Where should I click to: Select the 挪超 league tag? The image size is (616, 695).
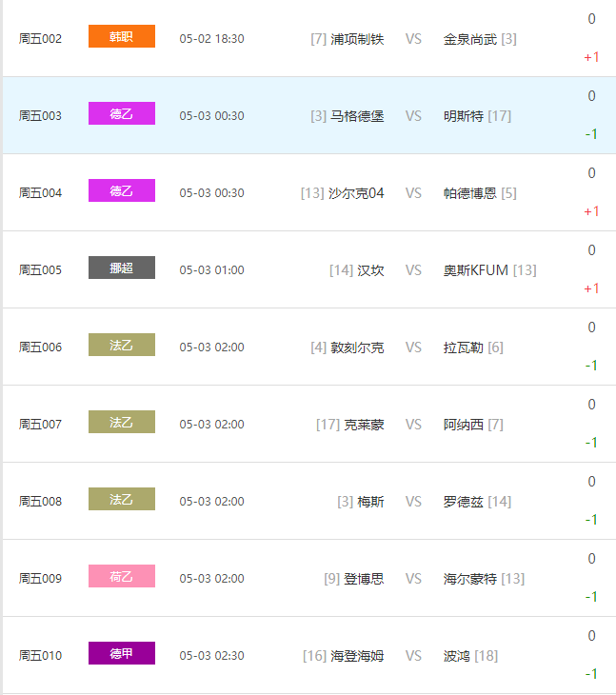tap(121, 268)
